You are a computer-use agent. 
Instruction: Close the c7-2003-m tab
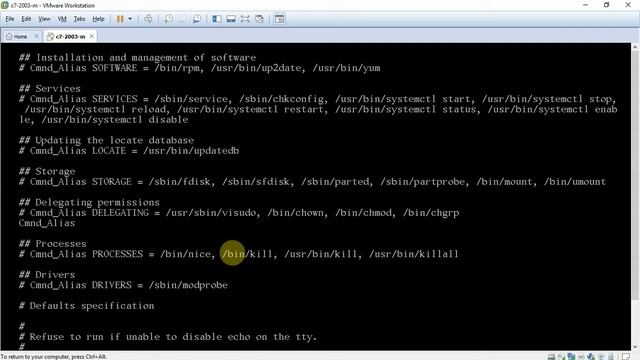click(92, 36)
